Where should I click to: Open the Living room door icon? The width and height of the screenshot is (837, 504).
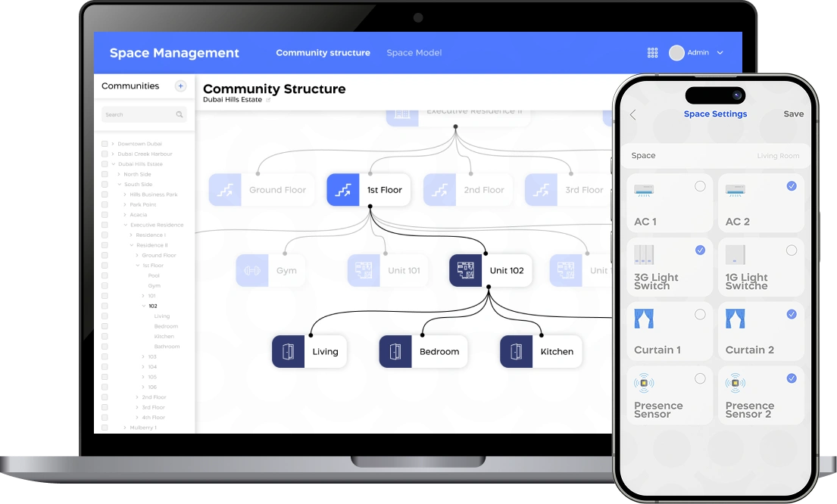tap(287, 350)
